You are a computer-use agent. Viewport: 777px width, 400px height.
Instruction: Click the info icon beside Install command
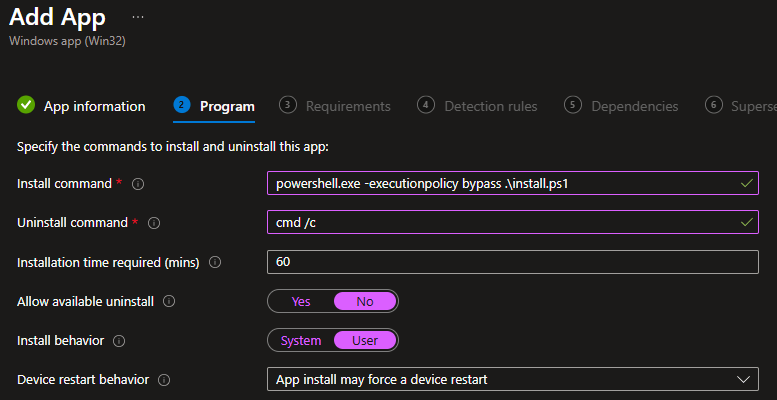[x=138, y=184]
